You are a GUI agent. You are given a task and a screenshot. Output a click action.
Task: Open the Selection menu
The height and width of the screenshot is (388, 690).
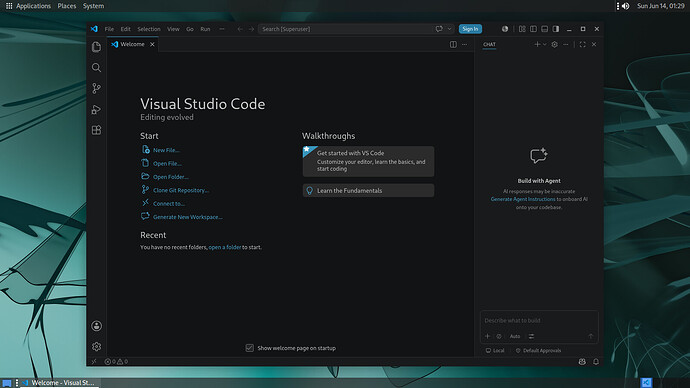(149, 29)
